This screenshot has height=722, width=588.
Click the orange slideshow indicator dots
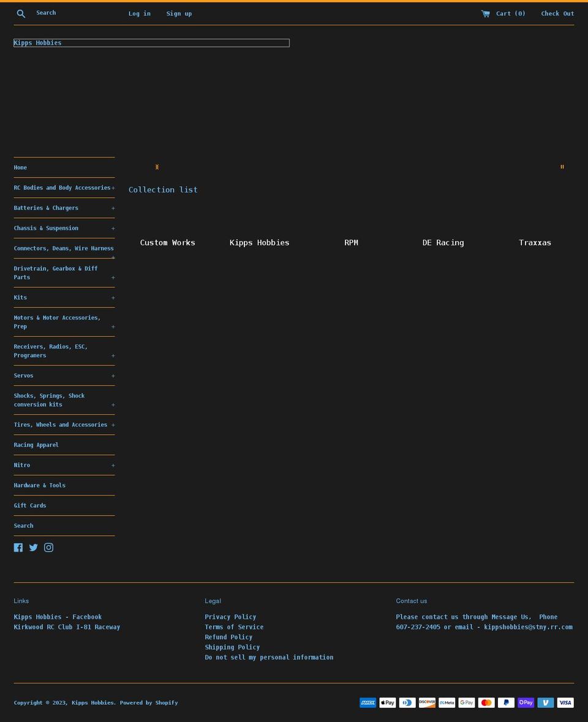tap(157, 167)
